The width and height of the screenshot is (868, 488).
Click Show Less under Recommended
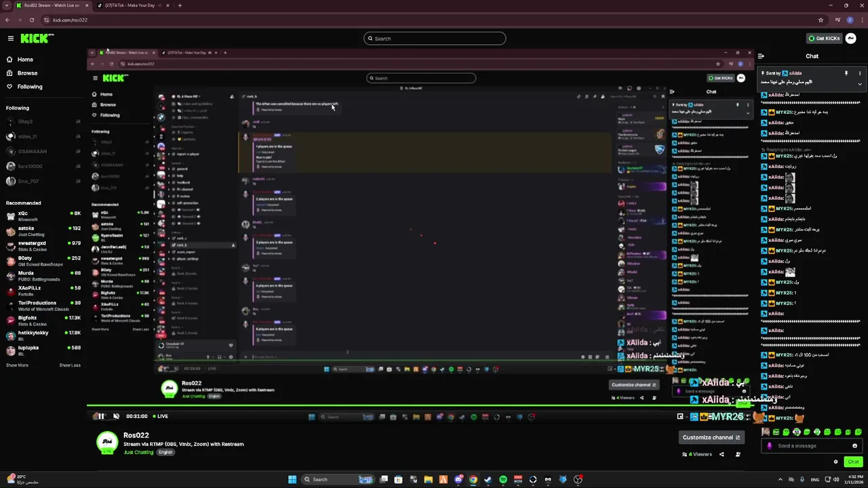(70, 365)
